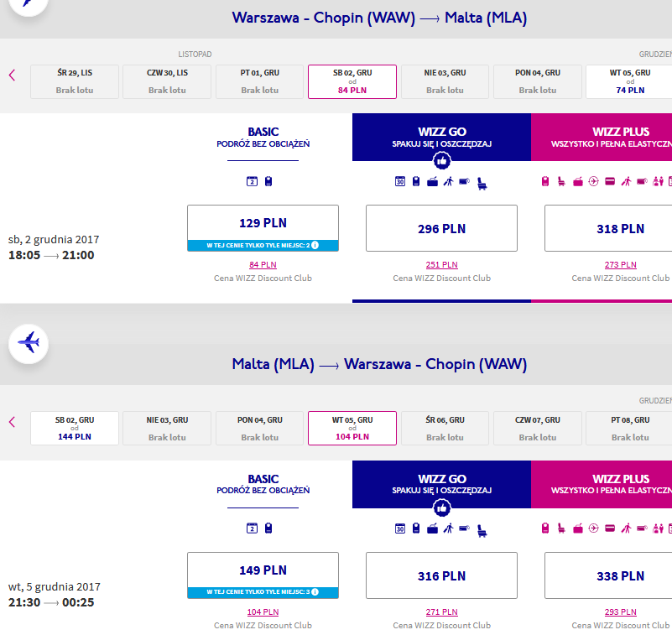Click "sb, 2 grudnia 2017" flight date text
672x635 pixels.
pyautogui.click(x=54, y=240)
